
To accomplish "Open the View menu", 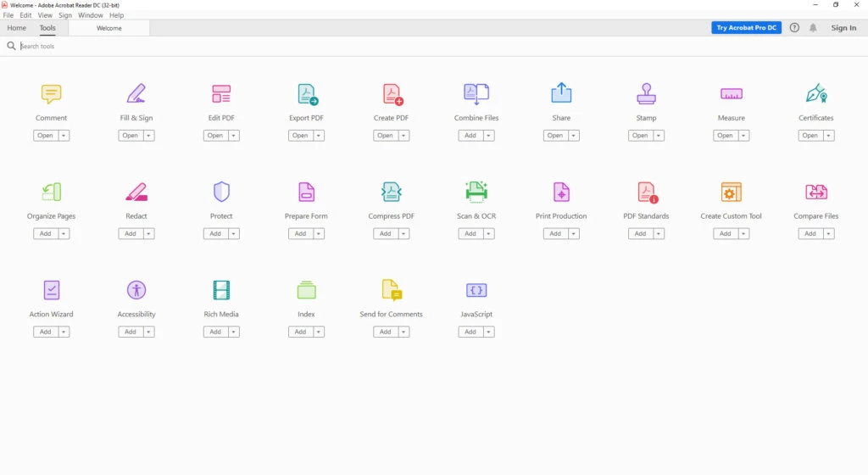I will tap(45, 15).
